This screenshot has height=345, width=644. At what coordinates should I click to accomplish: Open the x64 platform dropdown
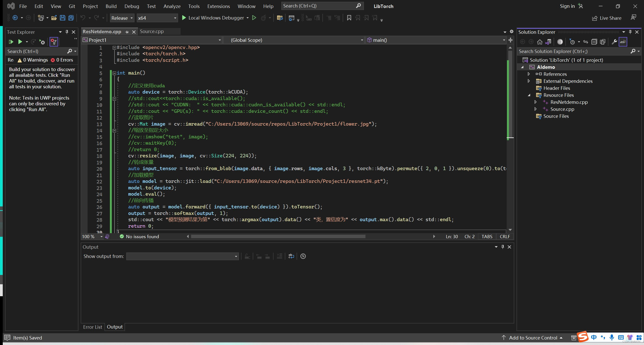pyautogui.click(x=157, y=18)
